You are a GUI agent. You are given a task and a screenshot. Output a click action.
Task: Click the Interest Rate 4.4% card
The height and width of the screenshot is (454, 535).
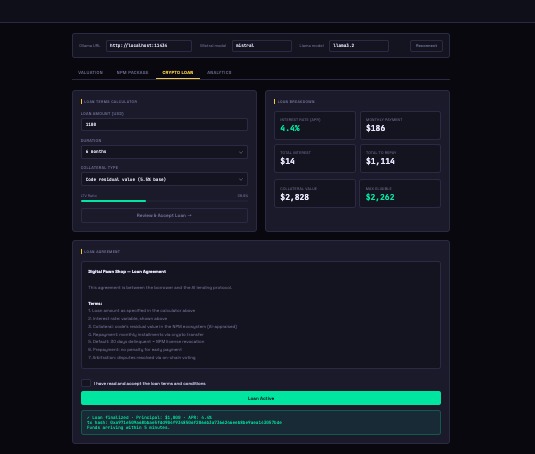point(315,125)
